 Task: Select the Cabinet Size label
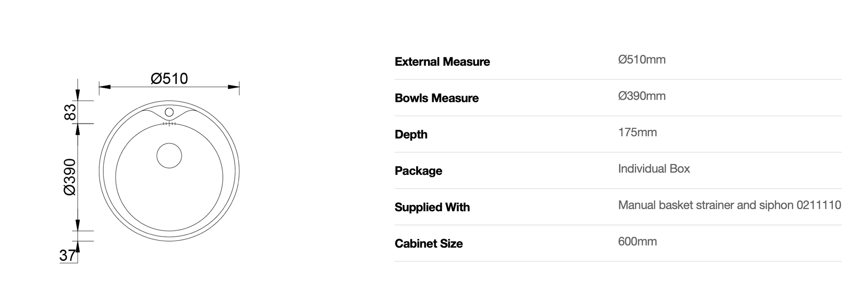428,244
